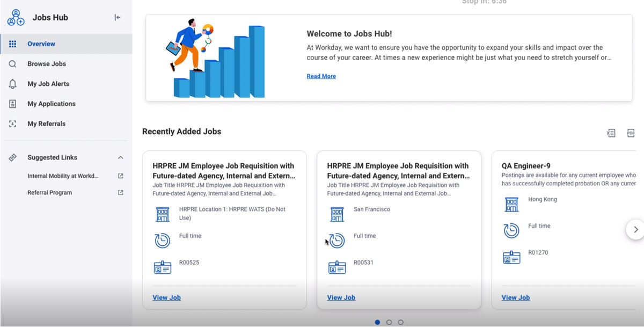The image size is (644, 327).
Task: Click the welcome banner staircase illustration
Action: point(216,58)
